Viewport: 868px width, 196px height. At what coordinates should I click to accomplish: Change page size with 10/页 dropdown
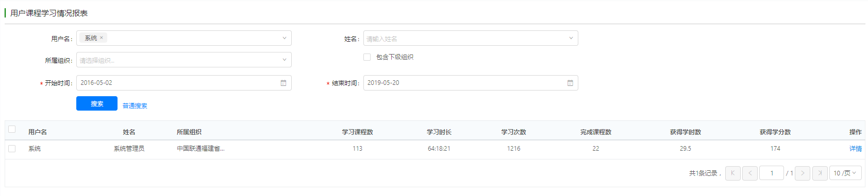tap(845, 173)
